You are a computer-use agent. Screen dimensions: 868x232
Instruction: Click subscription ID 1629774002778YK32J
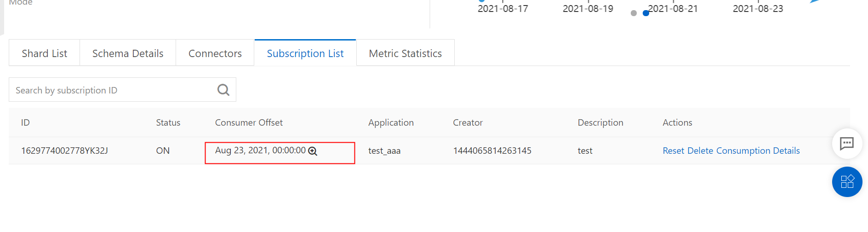(x=64, y=151)
